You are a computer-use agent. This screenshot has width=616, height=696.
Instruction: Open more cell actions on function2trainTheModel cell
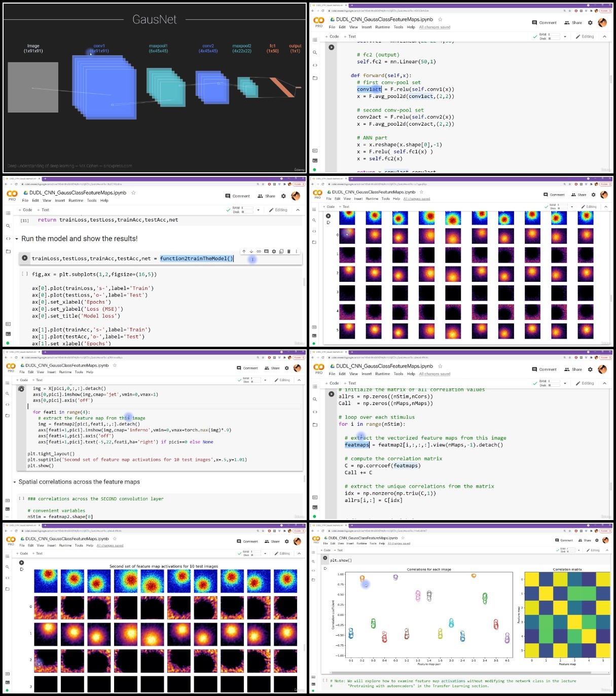(297, 251)
